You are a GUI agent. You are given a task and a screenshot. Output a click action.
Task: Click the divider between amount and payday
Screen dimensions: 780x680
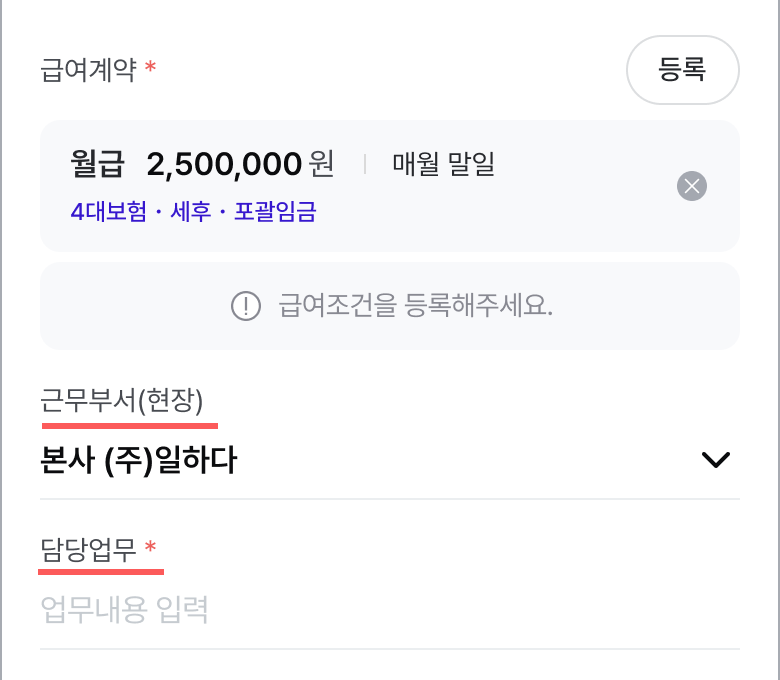pyautogui.click(x=365, y=164)
